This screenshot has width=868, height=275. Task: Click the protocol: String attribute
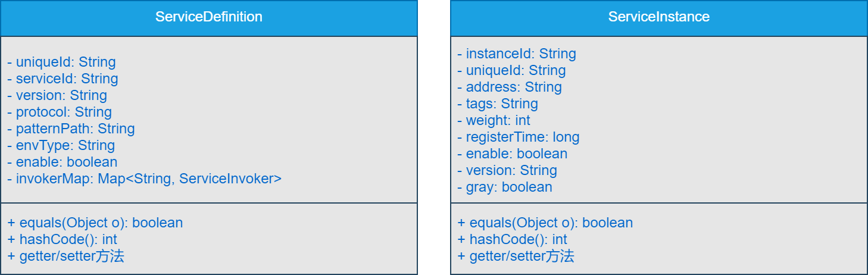point(60,112)
